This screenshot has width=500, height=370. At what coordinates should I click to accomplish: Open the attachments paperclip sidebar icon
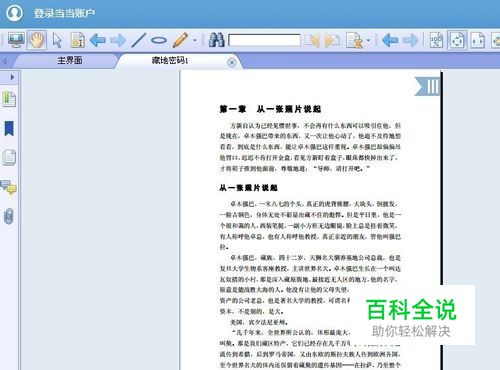coord(9,216)
